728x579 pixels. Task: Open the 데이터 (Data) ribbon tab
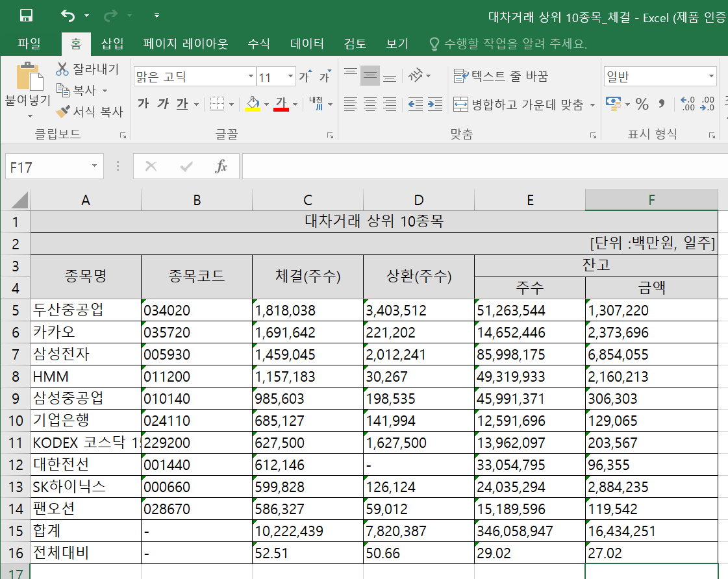307,44
